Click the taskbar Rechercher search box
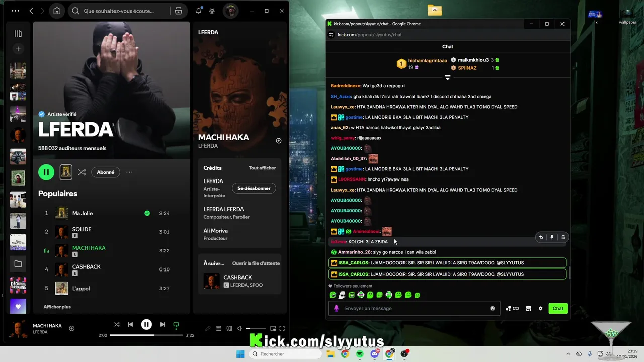The image size is (644, 362). 286,354
